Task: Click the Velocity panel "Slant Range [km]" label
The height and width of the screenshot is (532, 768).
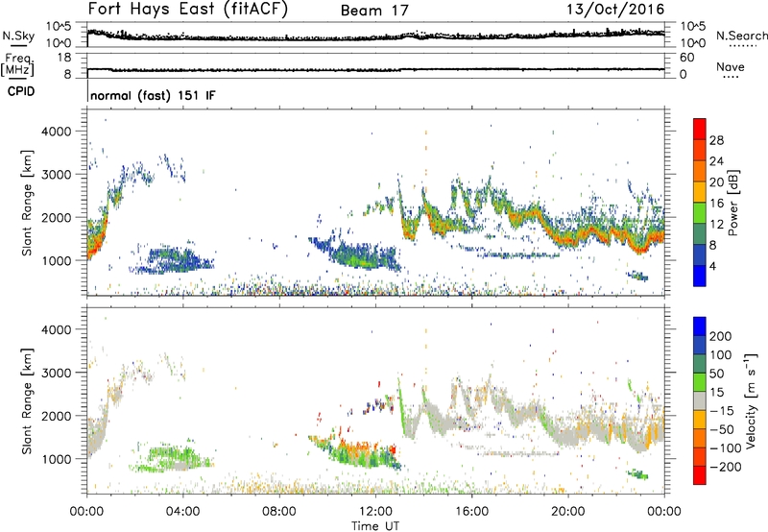Action: click(x=28, y=401)
